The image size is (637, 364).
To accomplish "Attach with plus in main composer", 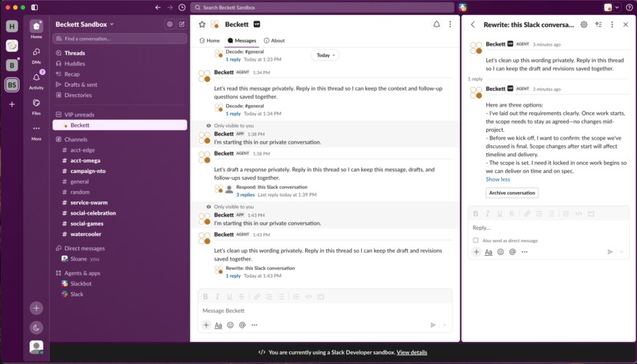I will pyautogui.click(x=206, y=325).
